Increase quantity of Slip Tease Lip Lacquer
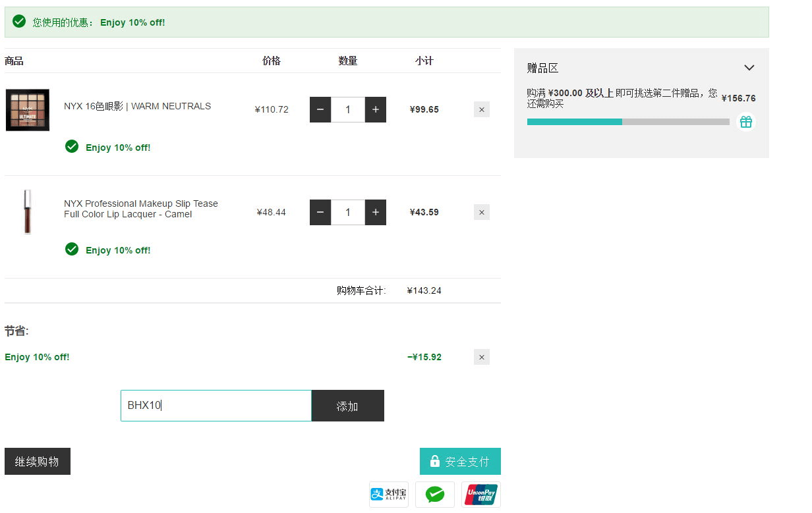Image resolution: width=812 pixels, height=513 pixels. point(375,212)
